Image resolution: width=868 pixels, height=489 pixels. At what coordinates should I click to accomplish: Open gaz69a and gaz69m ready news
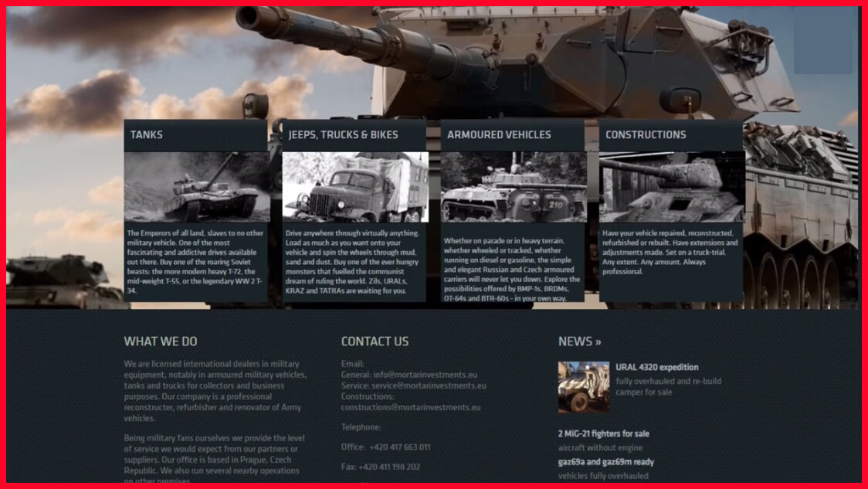(x=605, y=462)
